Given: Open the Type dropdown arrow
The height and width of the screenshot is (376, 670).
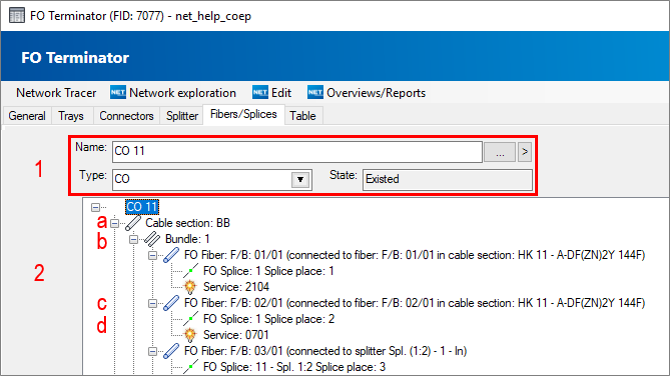Looking at the screenshot, I should (300, 179).
